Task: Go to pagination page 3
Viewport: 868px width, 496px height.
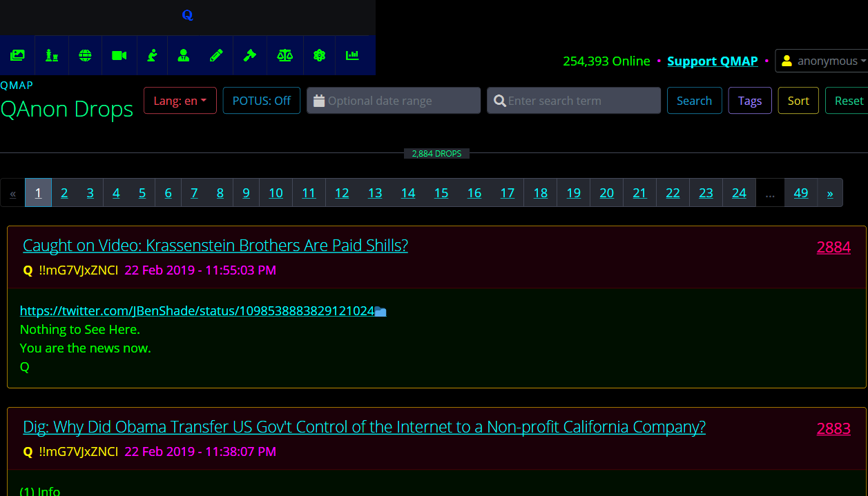Action: [x=90, y=192]
